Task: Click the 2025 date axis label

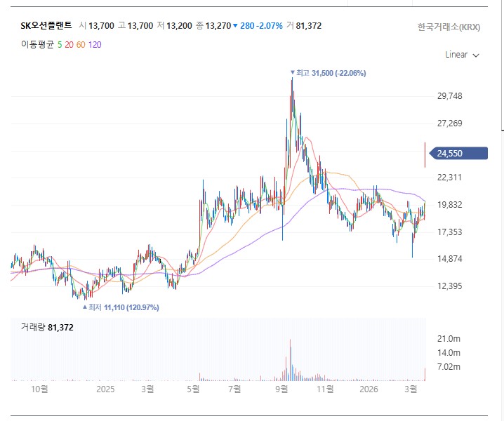Action: click(x=105, y=389)
